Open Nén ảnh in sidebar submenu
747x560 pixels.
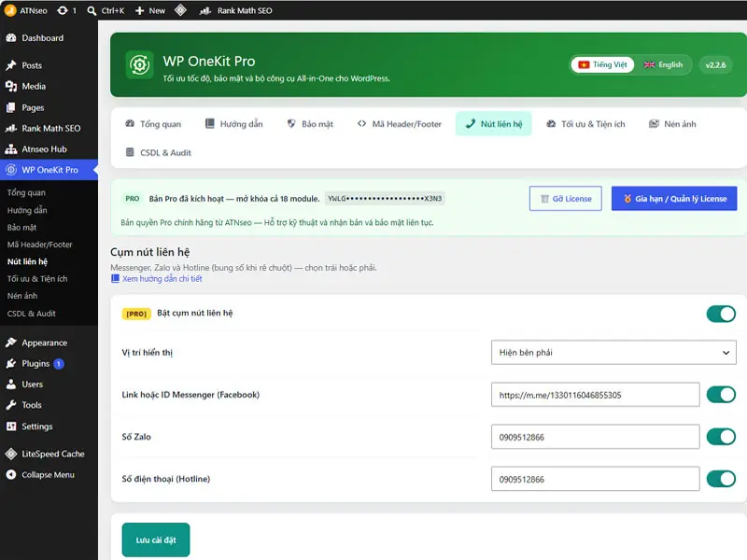22,296
